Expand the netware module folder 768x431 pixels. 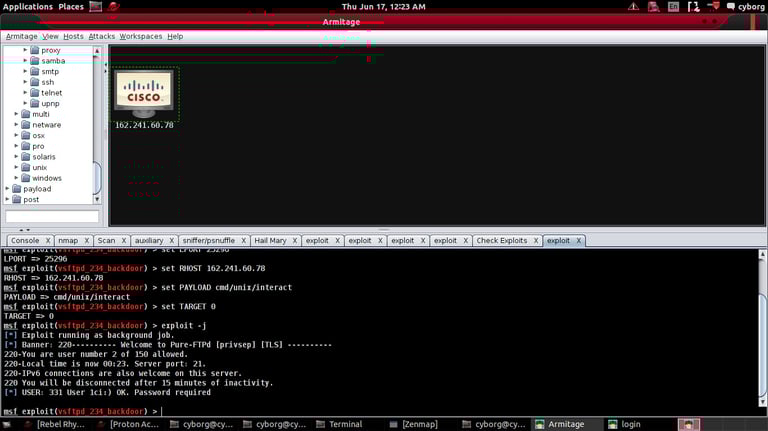pos(16,124)
